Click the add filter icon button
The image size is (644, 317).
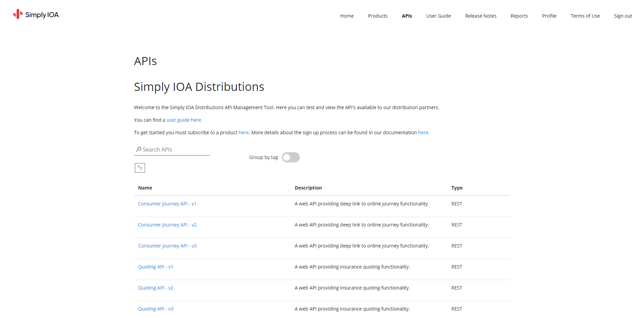pos(140,168)
